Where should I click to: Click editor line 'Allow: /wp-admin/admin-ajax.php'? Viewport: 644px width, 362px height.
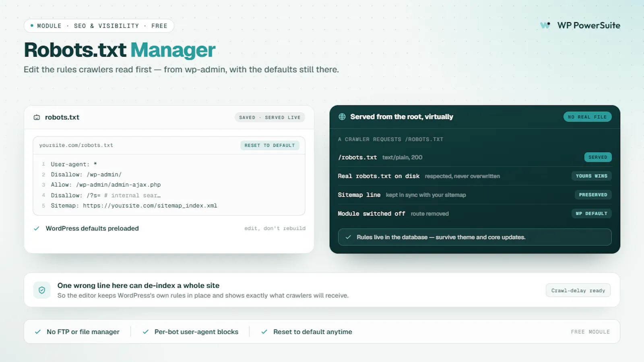106,185
